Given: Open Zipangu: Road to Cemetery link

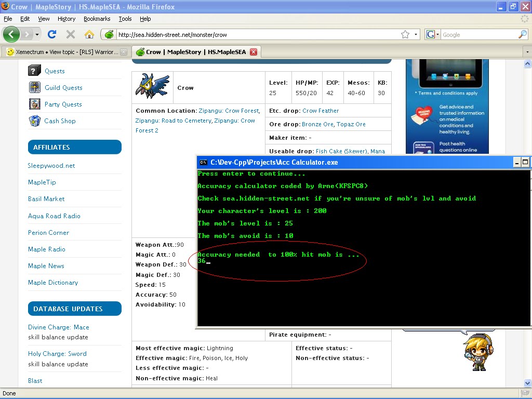Looking at the screenshot, I should pos(173,121).
